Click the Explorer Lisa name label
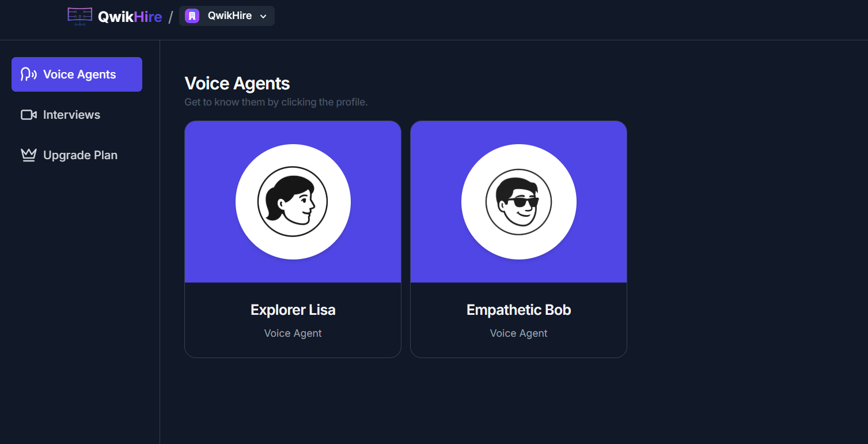The height and width of the screenshot is (444, 868). click(293, 310)
